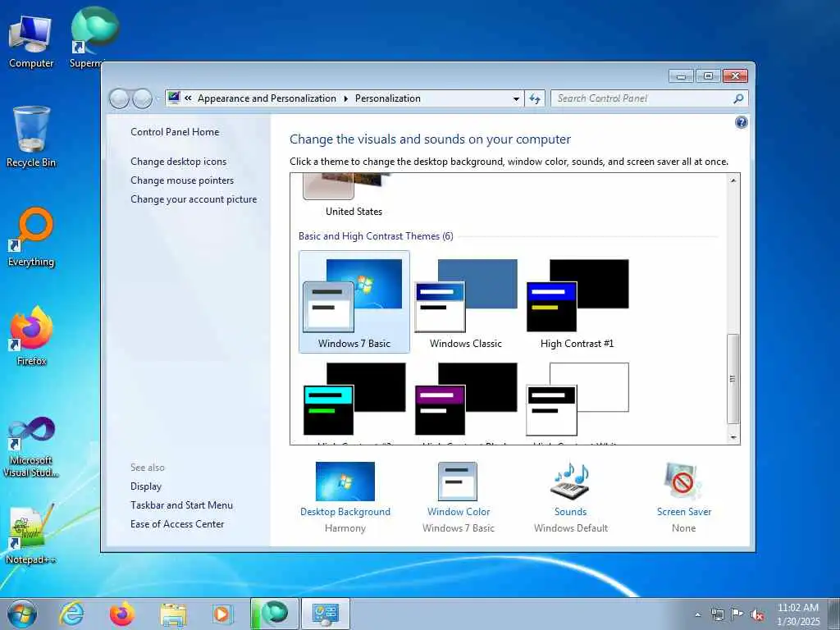Screen dimensions: 840x630
Task: Click the Personalization breadcrumb
Action: (x=388, y=98)
